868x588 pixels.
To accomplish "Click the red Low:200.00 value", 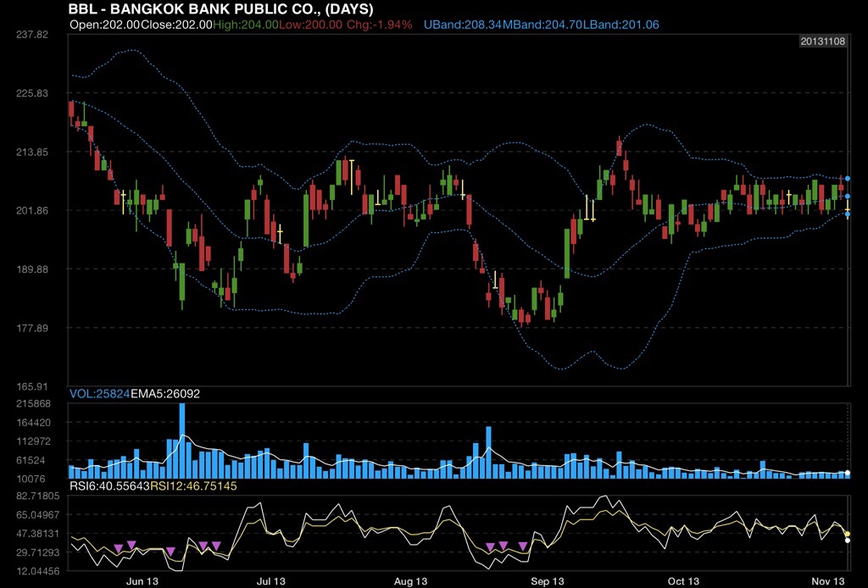I will click(x=310, y=25).
